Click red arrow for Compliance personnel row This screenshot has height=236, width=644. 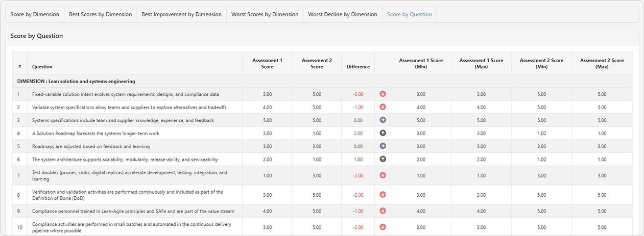coord(383,211)
